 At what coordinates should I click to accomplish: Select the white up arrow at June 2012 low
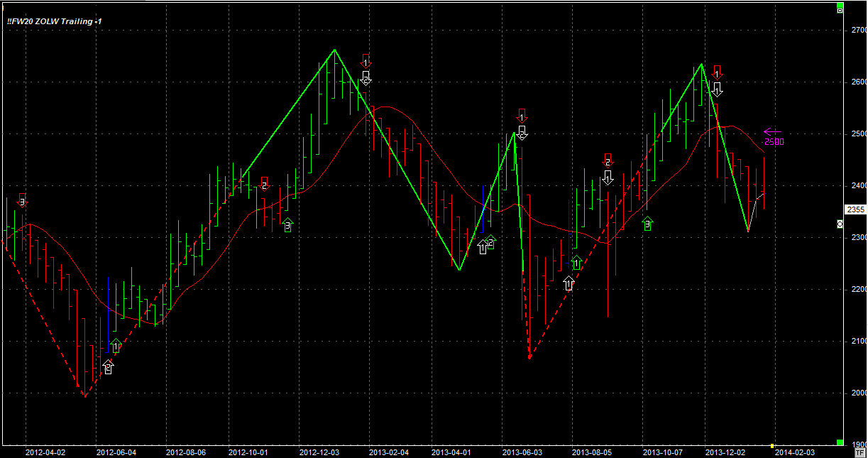coord(108,367)
